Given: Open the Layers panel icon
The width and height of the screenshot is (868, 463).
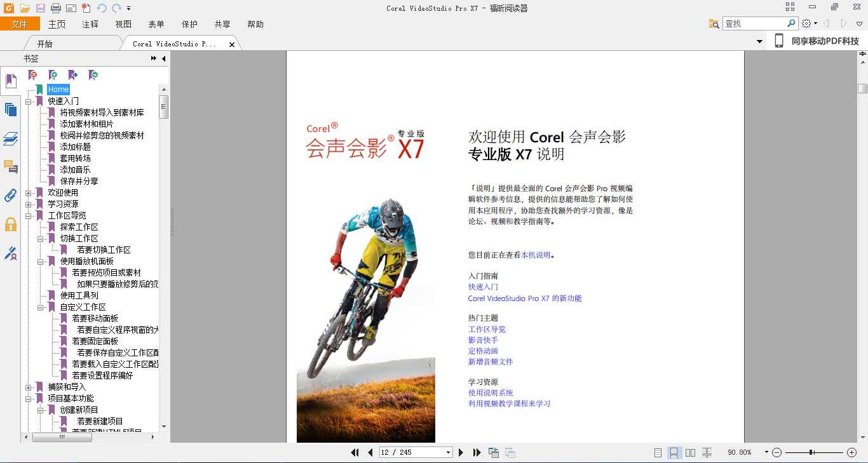Looking at the screenshot, I should coord(11,138).
